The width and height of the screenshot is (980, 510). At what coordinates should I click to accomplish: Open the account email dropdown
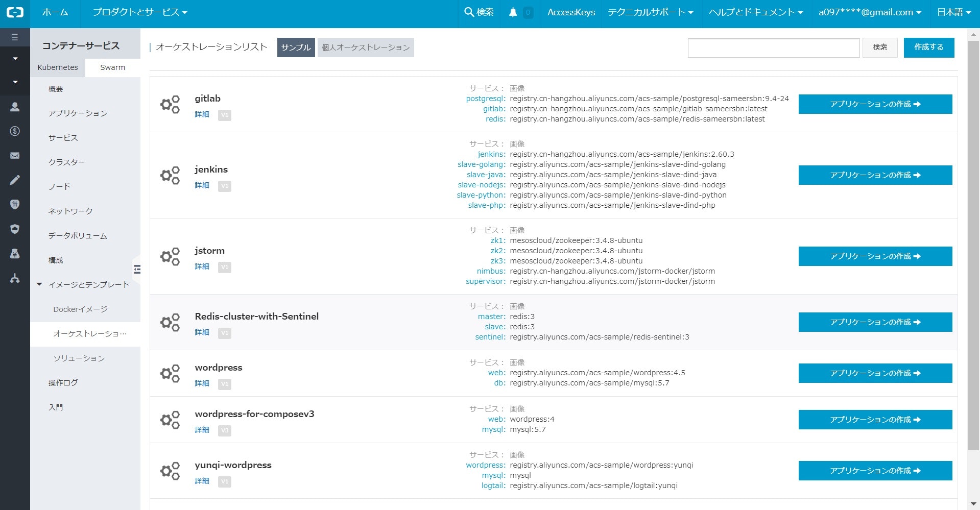[x=870, y=12]
